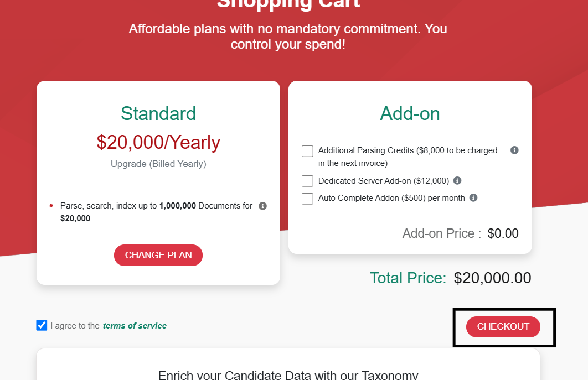Uncheck the agree to terms checkbox

coord(42,325)
